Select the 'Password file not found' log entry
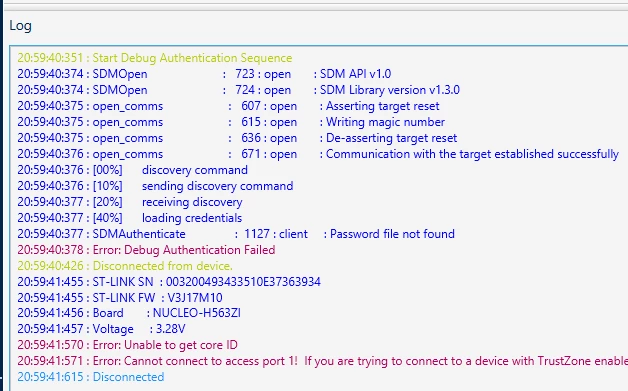This screenshot has width=628, height=391. 236,234
